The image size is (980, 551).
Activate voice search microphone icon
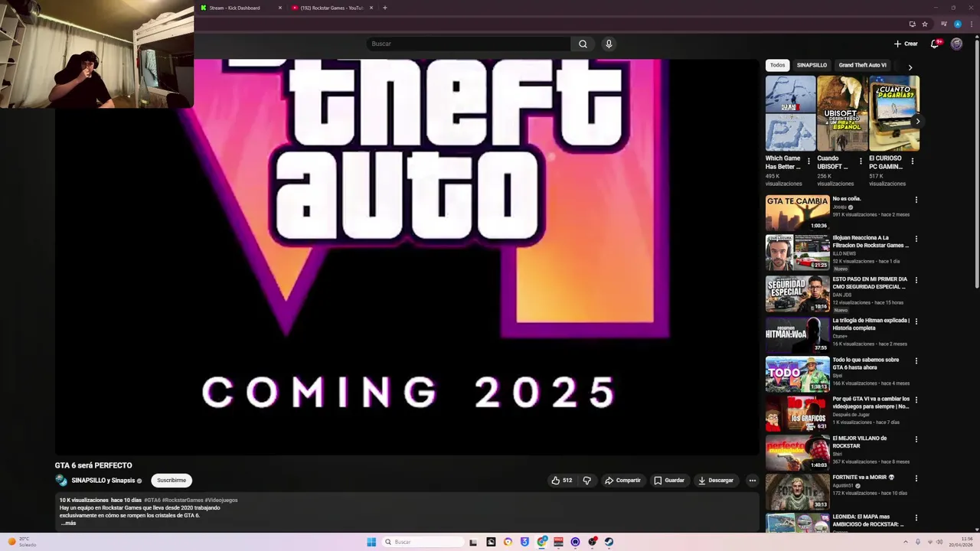point(609,44)
